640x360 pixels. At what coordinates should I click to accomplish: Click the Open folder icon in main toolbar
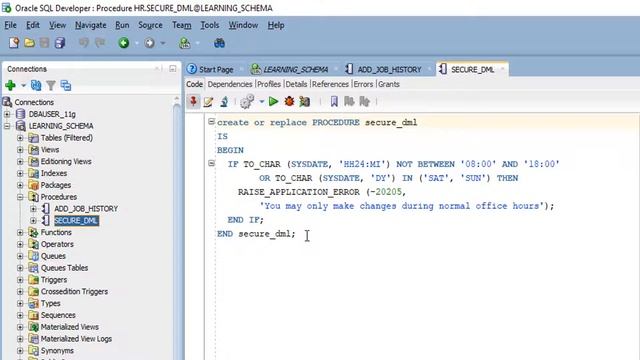point(29,42)
